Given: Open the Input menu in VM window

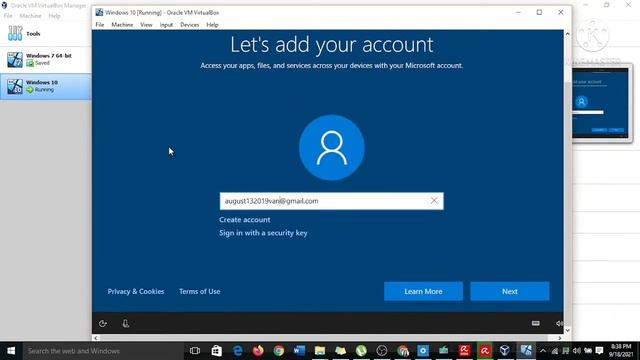Looking at the screenshot, I should tap(166, 25).
